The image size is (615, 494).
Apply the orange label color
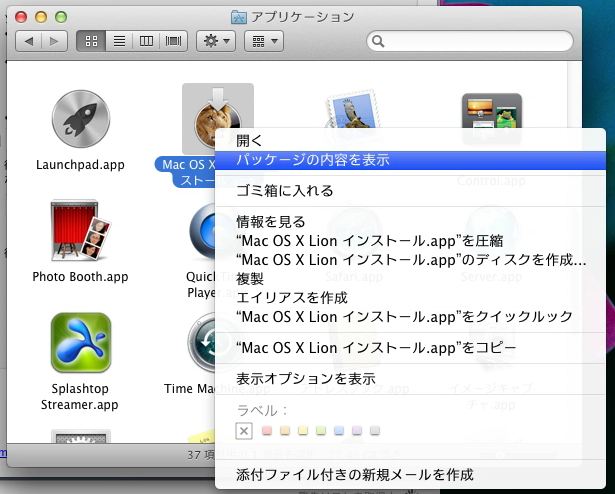coord(285,430)
